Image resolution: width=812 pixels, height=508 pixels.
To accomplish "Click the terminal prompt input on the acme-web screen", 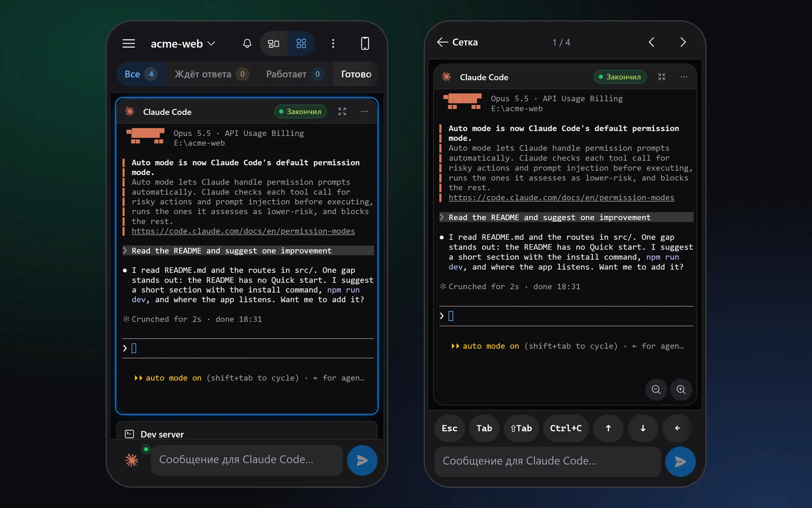I will tap(248, 348).
